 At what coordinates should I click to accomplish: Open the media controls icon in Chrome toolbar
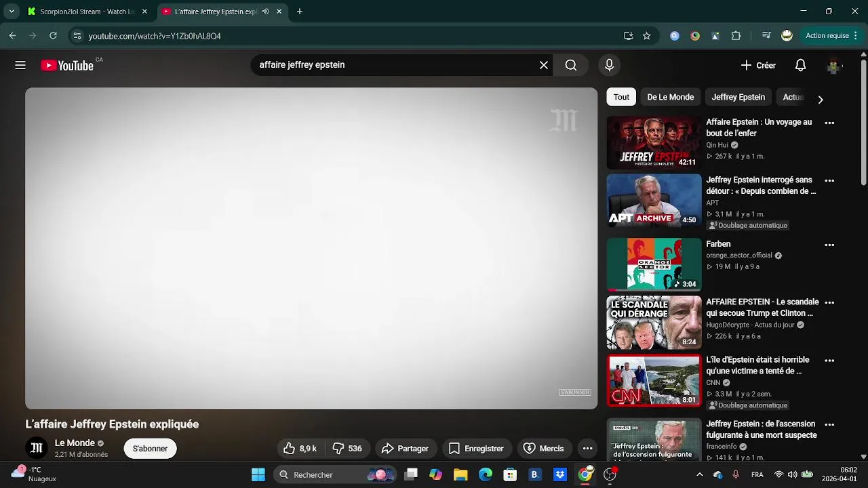coord(766,36)
